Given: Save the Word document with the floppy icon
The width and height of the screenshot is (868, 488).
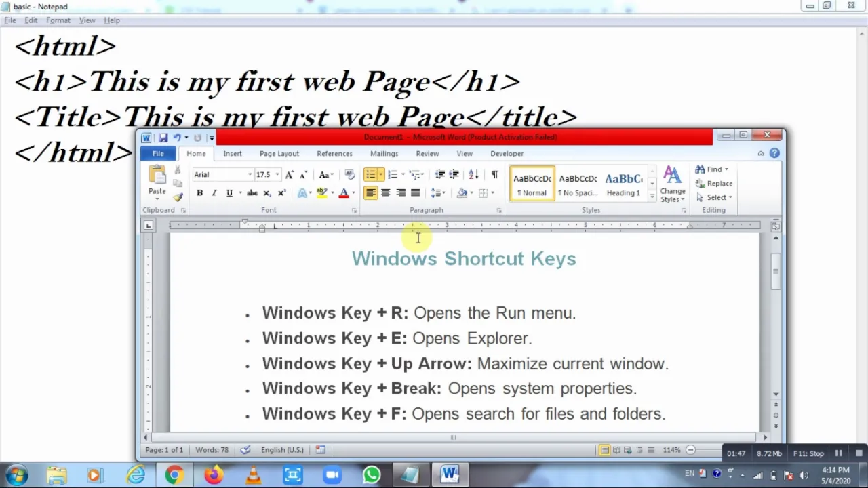Looking at the screenshot, I should (x=163, y=138).
